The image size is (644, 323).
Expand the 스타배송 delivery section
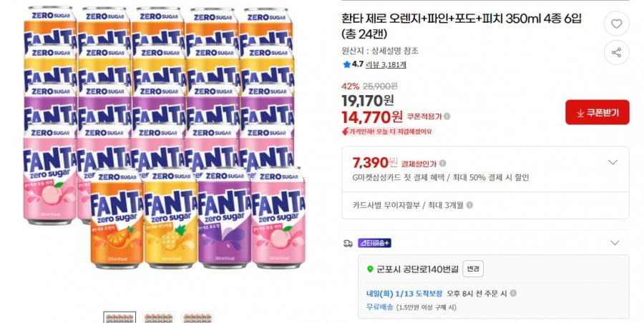(614, 243)
